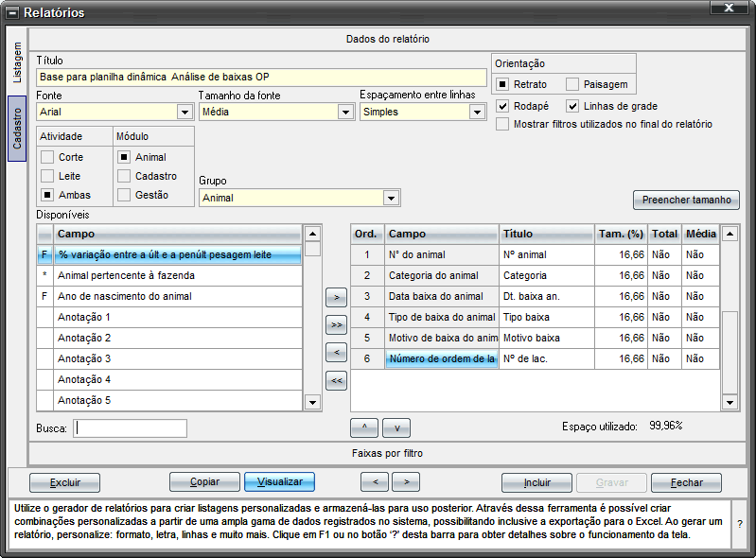Viewport: 756px width, 558px height.
Task: Choose Ambas activity
Action: (46, 195)
